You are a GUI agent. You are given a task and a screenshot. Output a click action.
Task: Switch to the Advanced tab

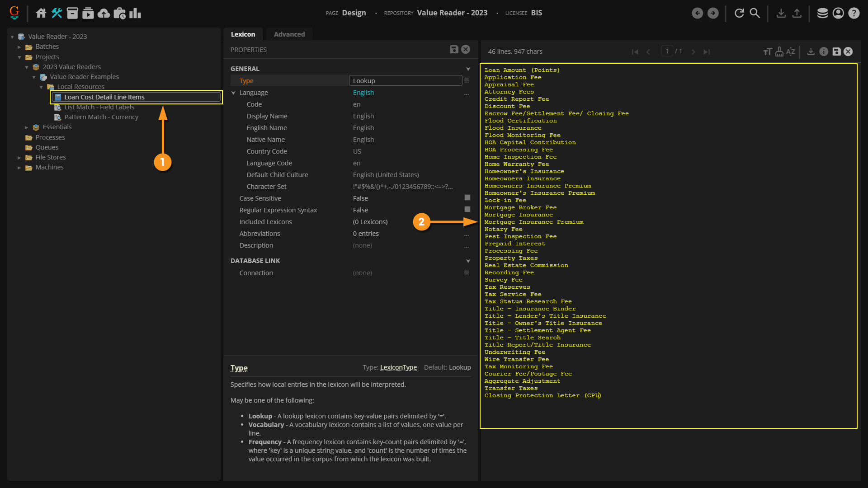pyautogui.click(x=289, y=34)
